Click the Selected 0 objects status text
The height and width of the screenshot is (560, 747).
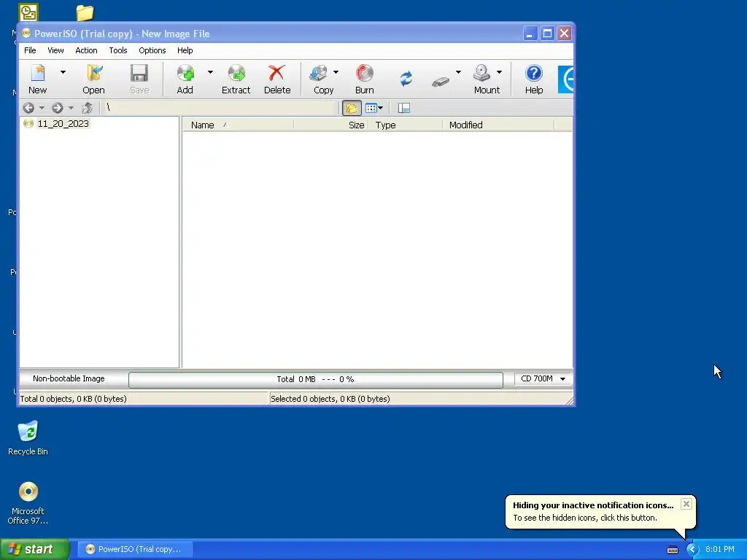330,399
